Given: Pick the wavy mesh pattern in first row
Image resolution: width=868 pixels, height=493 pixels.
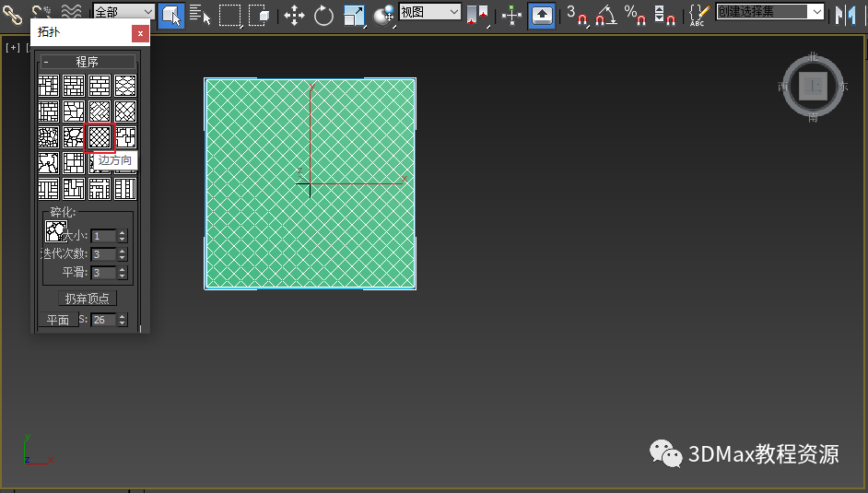Looking at the screenshot, I should [125, 86].
